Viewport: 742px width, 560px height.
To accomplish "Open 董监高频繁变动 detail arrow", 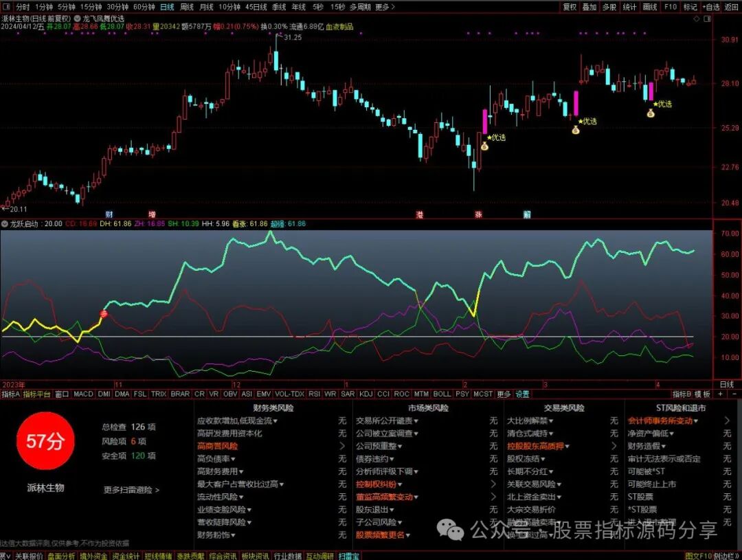I will 493,497.
